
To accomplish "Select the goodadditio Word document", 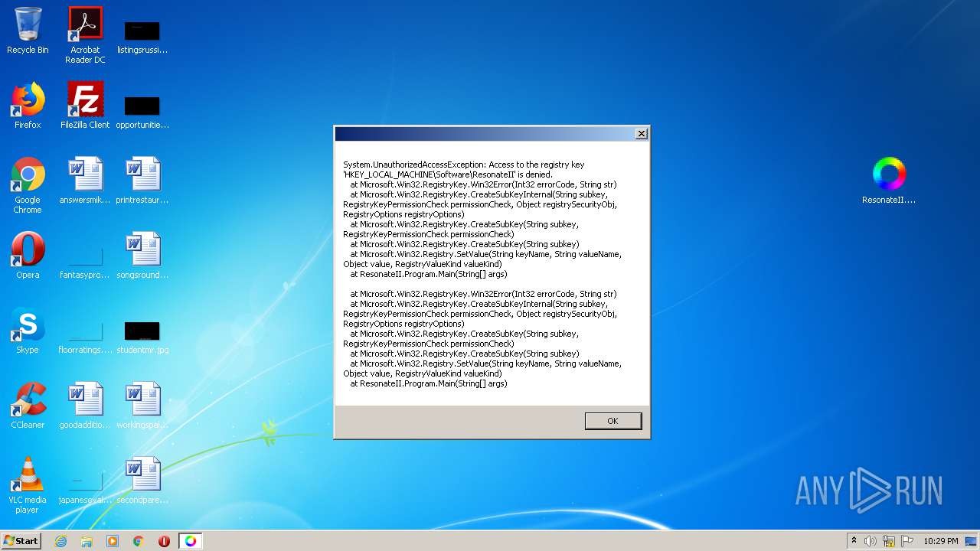I will tap(85, 406).
